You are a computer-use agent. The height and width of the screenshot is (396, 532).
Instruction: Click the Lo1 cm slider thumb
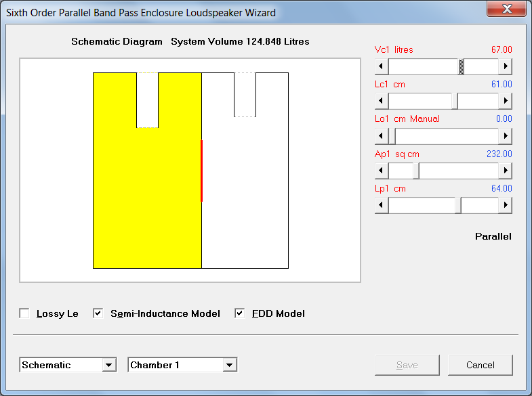(x=392, y=136)
